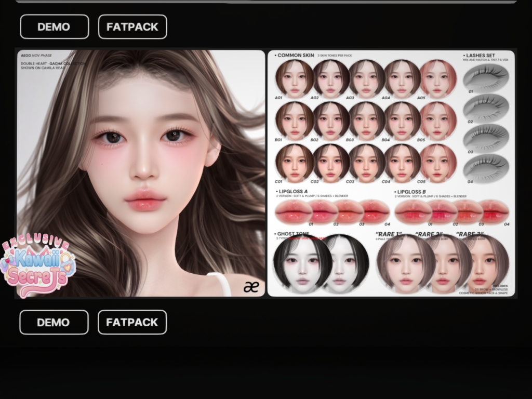Pick common skin tone B03 face
The width and height of the screenshot is (532, 399).
point(366,120)
